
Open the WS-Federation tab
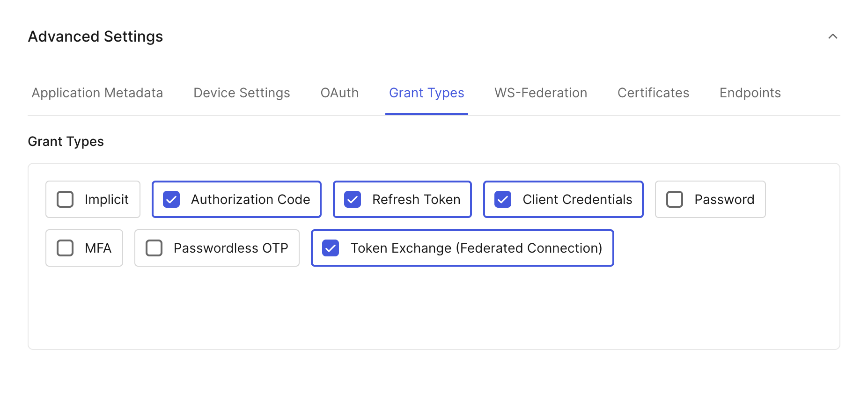(541, 93)
